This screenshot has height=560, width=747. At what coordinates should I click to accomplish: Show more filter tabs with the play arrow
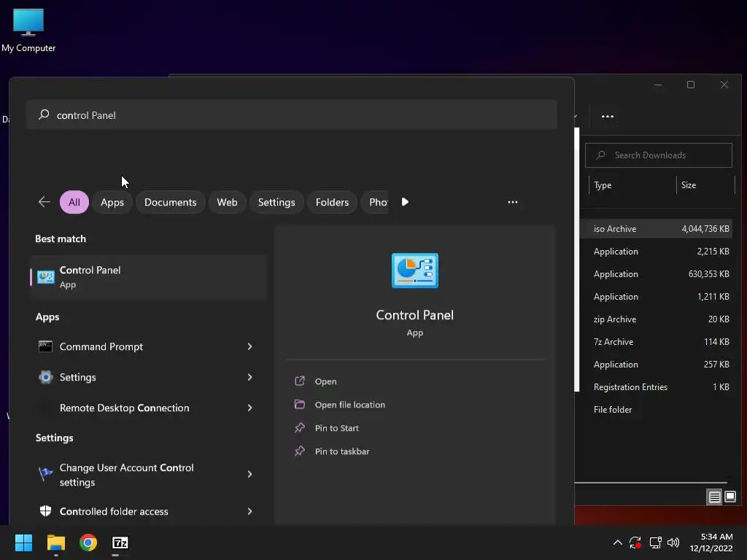405,202
